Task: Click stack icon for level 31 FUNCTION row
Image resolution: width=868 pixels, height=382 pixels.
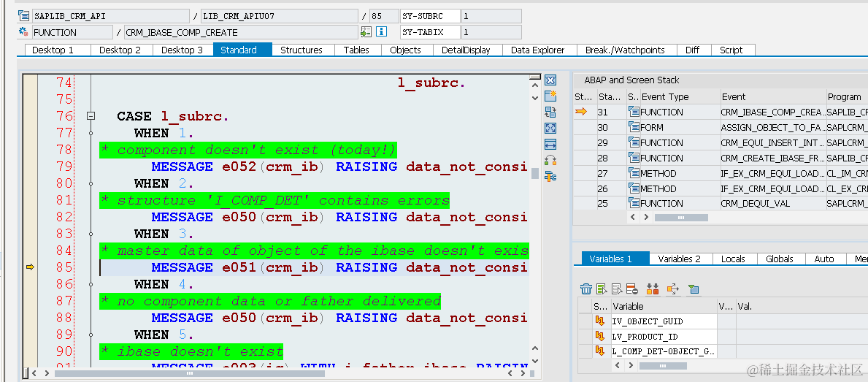Action: coord(633,112)
